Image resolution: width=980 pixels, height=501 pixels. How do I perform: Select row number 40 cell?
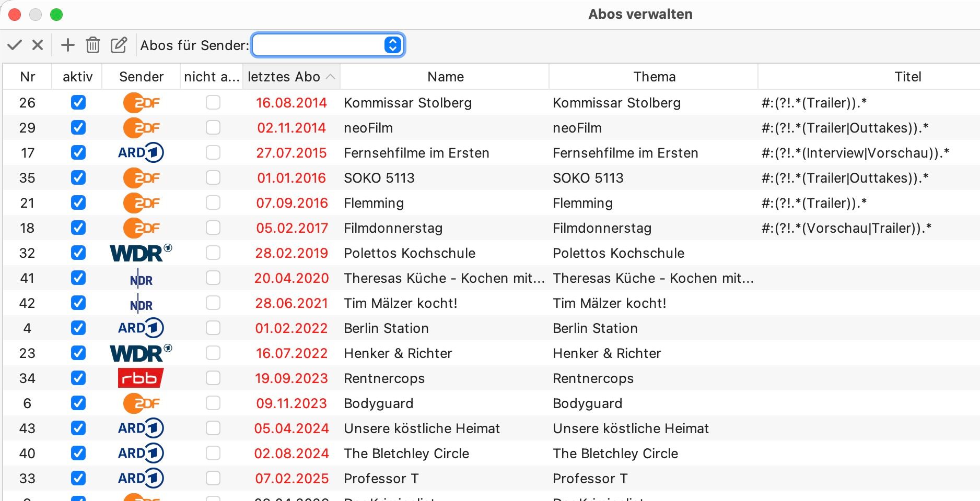click(27, 454)
